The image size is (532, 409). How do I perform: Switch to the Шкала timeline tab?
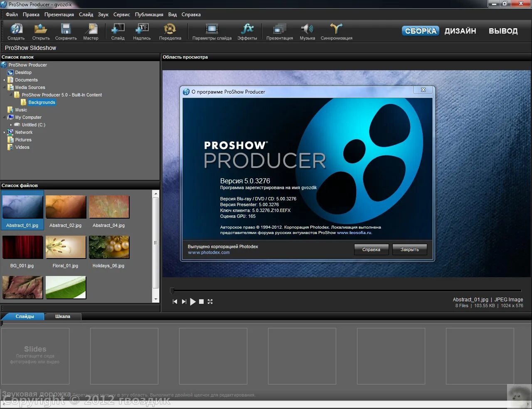click(63, 316)
